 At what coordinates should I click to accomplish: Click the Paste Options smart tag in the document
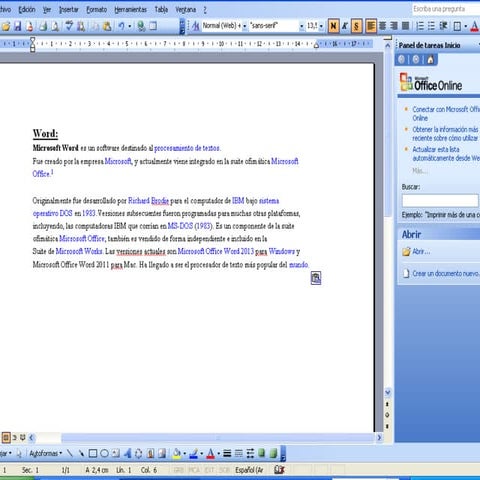(316, 278)
